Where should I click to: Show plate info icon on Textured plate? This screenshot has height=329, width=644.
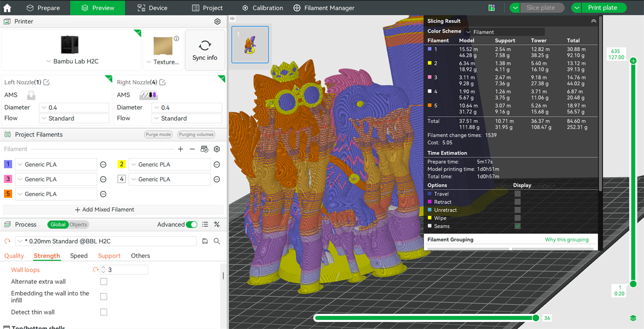[x=177, y=38]
